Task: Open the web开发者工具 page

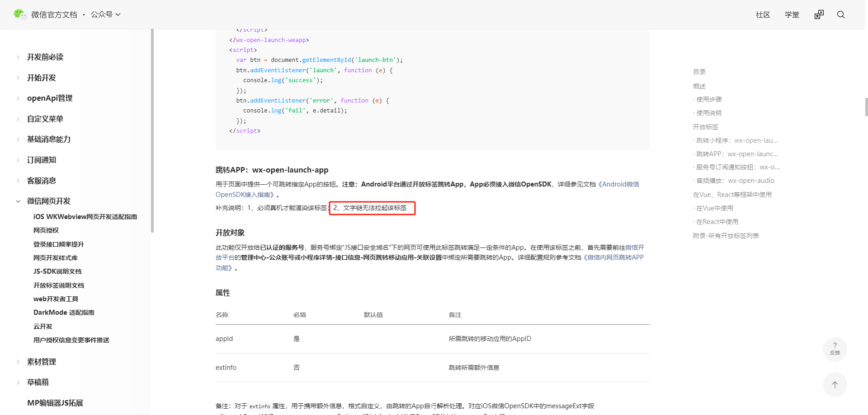Action: (56, 299)
